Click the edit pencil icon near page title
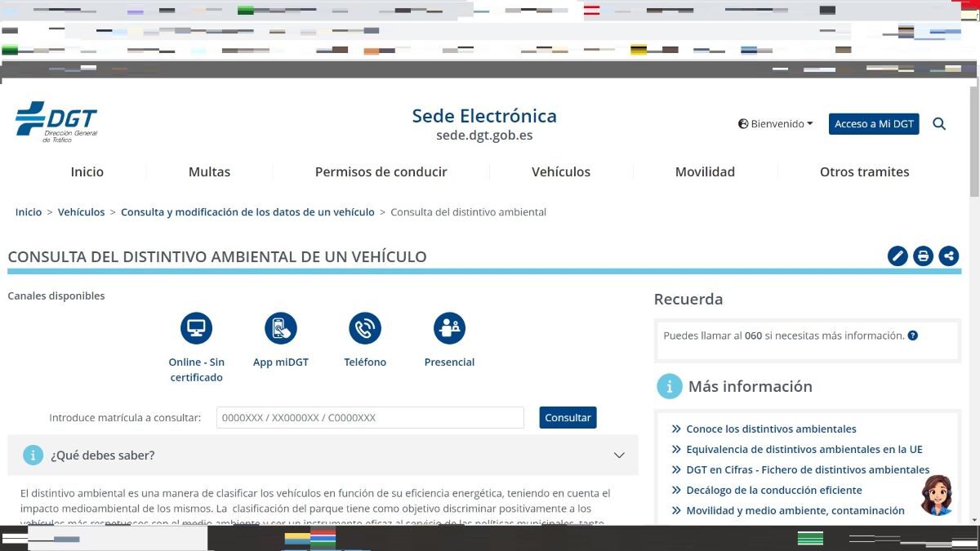 click(898, 256)
